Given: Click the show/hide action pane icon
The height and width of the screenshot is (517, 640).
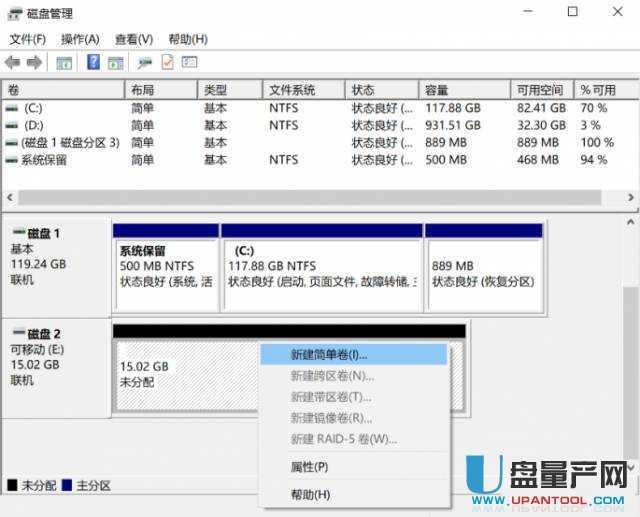Looking at the screenshot, I should (113, 62).
